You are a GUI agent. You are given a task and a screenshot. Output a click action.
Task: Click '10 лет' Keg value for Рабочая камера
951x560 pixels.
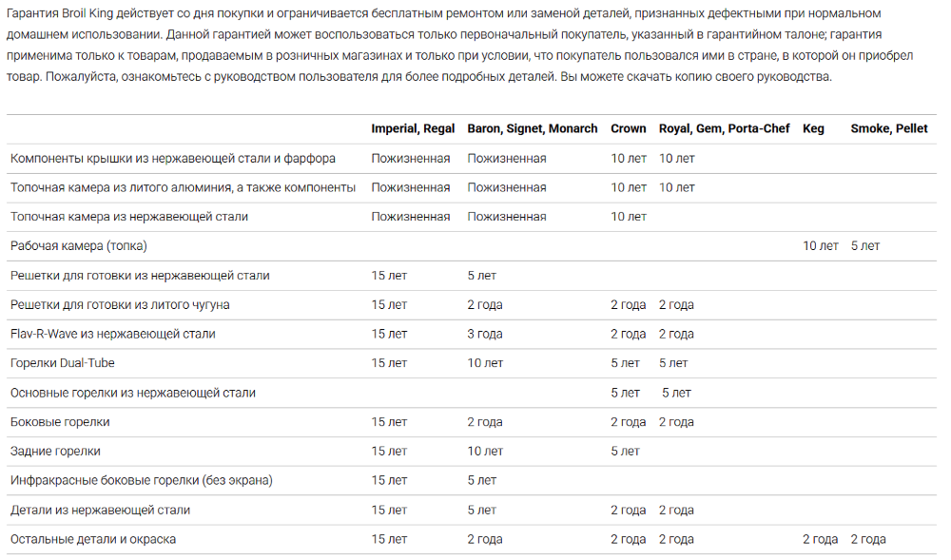tap(821, 246)
